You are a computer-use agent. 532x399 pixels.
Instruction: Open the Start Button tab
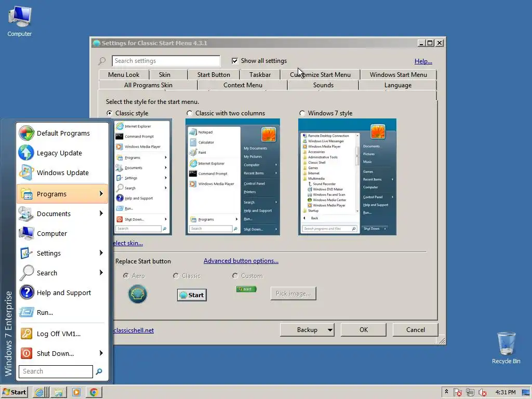pos(214,75)
